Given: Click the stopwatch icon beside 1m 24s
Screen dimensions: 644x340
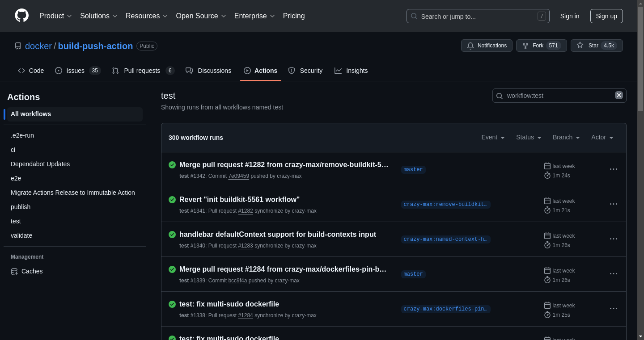Looking at the screenshot, I should point(547,175).
